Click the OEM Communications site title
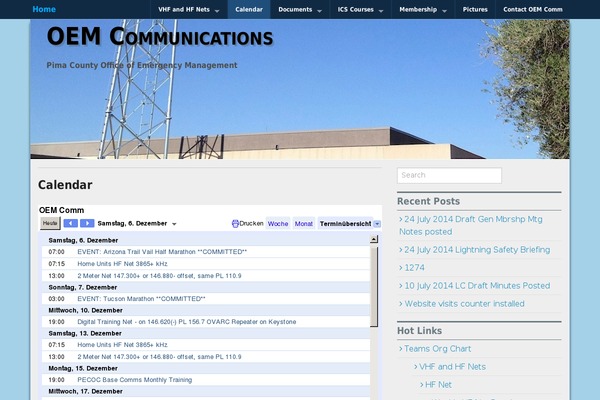Screen dimensions: 600x400 coord(160,37)
